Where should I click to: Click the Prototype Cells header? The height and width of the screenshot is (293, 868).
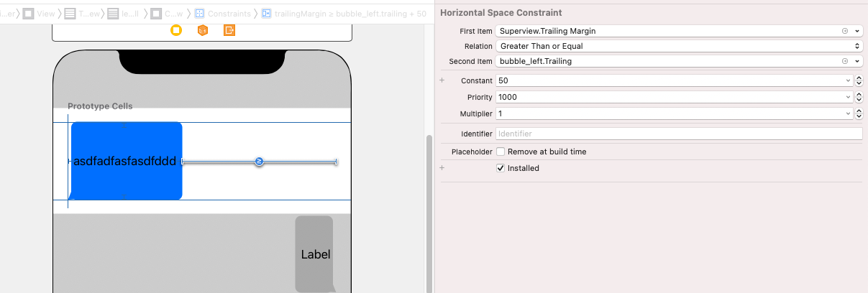click(x=100, y=106)
